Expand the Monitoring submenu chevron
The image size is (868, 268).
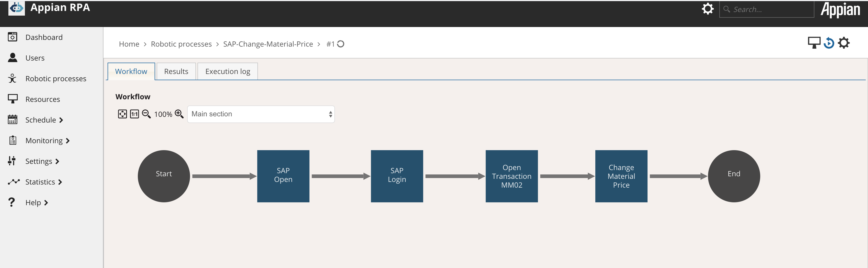click(x=68, y=141)
